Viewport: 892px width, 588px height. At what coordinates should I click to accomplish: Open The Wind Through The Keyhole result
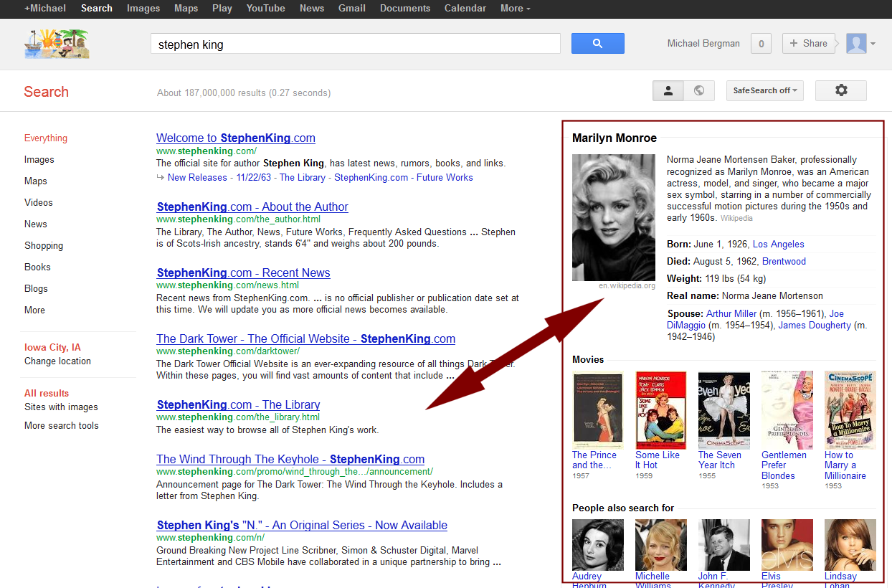(x=290, y=459)
